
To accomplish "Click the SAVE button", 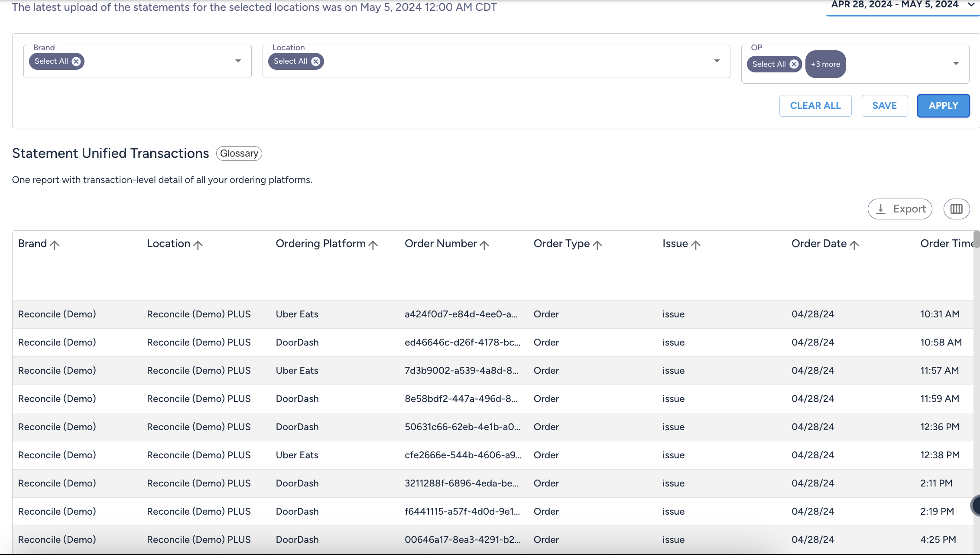I will pos(884,106).
